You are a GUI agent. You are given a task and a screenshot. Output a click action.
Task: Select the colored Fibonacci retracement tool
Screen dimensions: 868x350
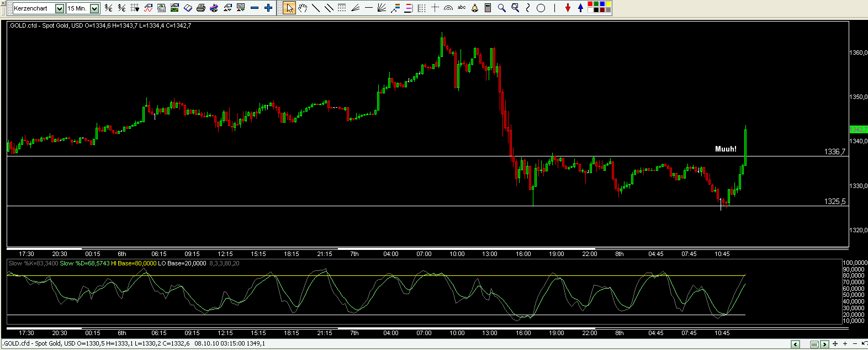pyautogui.click(x=395, y=8)
